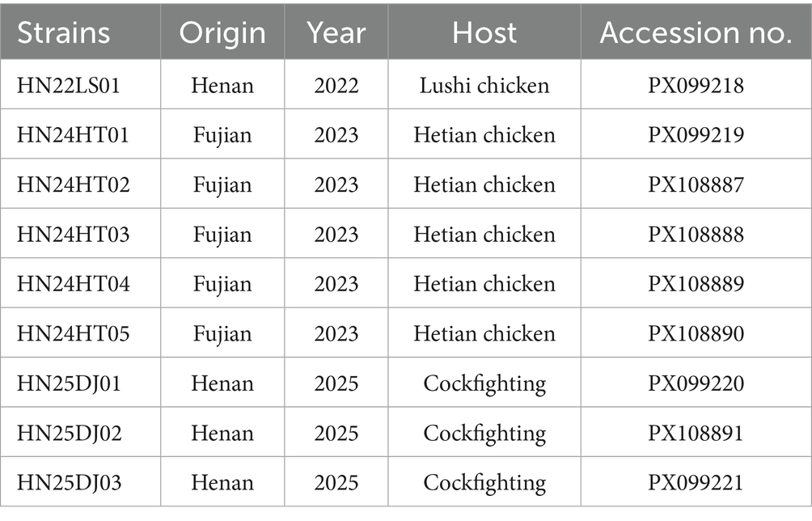Viewport: 812px width, 521px height.
Task: Click accession number PX099220
Action: 696,383
